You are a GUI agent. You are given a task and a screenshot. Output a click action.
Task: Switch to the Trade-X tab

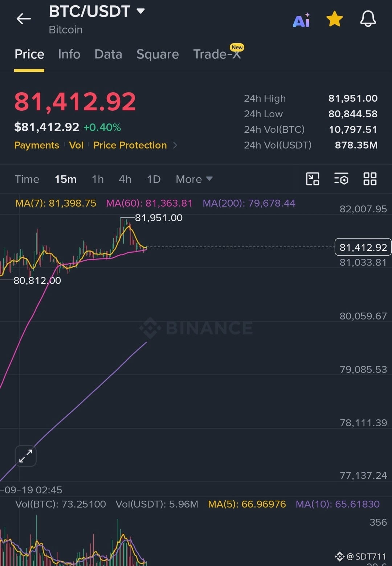point(217,54)
